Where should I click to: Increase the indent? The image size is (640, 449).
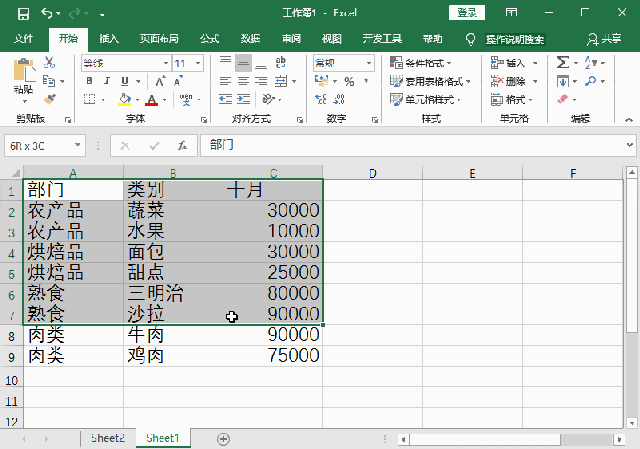pyautogui.click(x=244, y=99)
